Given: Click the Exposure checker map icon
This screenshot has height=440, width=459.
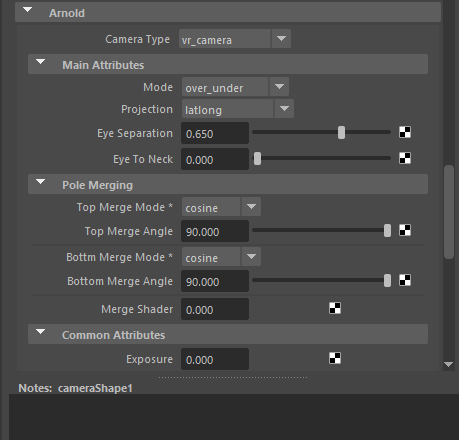Looking at the screenshot, I should (x=335, y=358).
